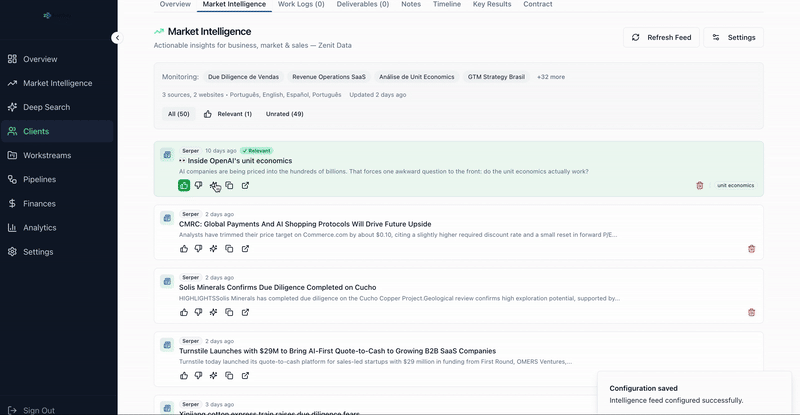Viewport: 800px width, 415px height.
Task: Click the sparkle AI icon on the CMRC article
Action: coord(214,248)
